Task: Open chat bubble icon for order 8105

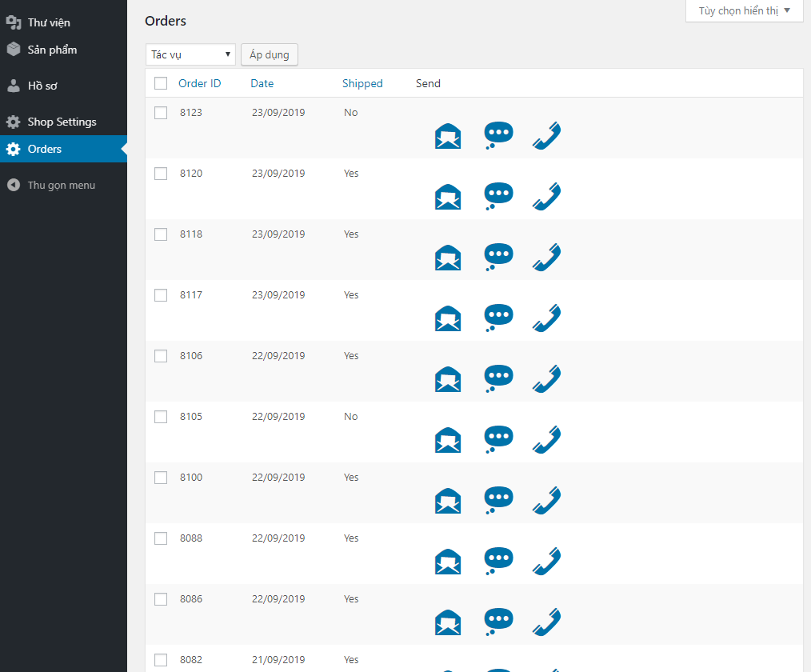Action: 498,440
